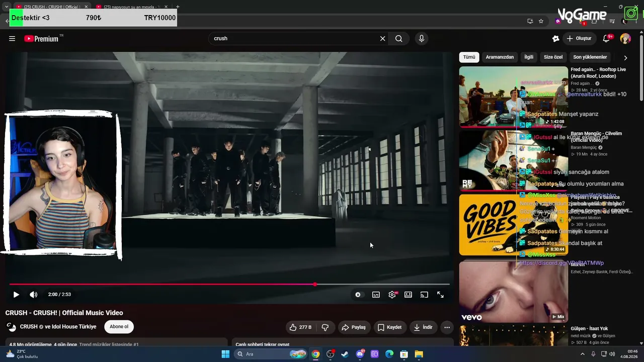Open the Premium star icon beside Oluştur

click(x=555, y=39)
